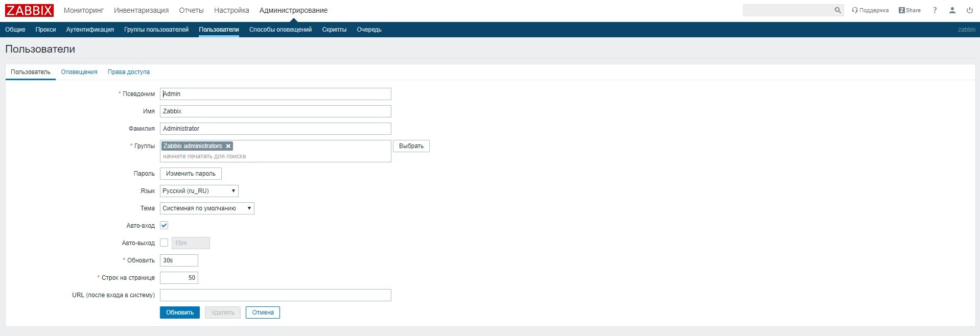Open Мониторинг menu
The width and height of the screenshot is (980, 336).
84,10
